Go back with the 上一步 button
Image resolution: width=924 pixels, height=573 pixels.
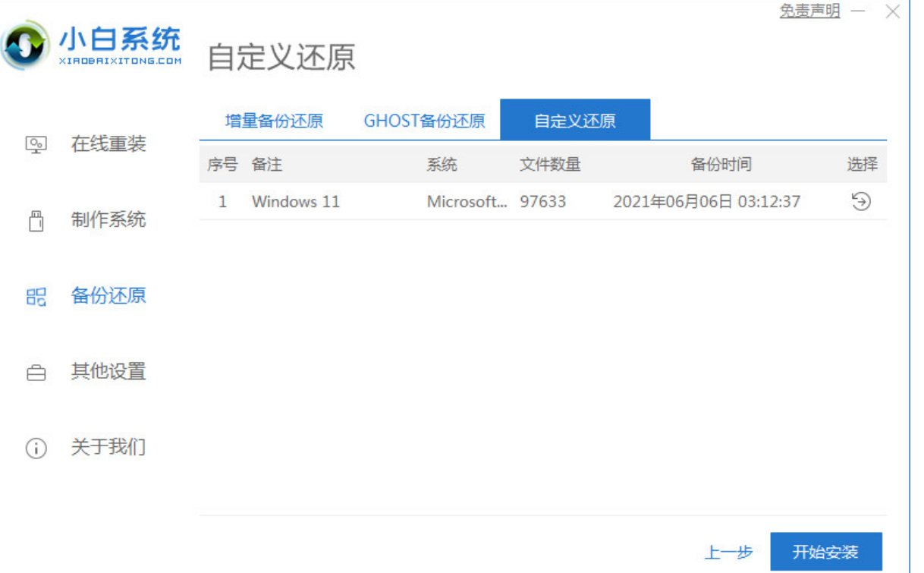[728, 552]
